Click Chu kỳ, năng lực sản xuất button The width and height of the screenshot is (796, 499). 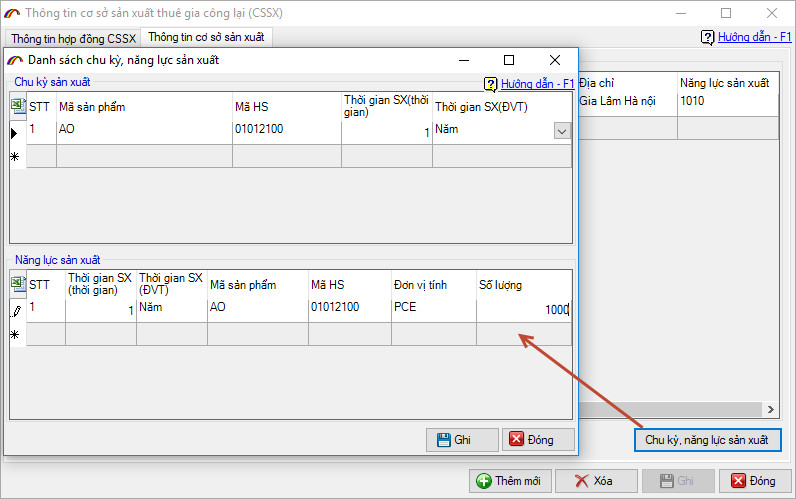[707, 440]
